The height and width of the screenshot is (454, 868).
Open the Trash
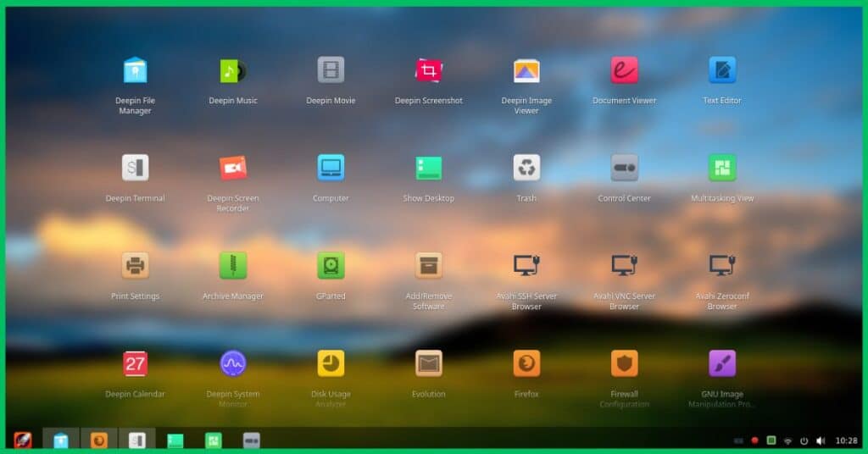click(x=526, y=168)
